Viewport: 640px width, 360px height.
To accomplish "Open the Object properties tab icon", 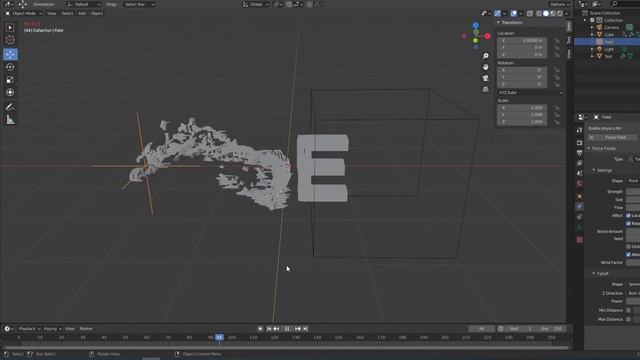I will click(x=579, y=196).
